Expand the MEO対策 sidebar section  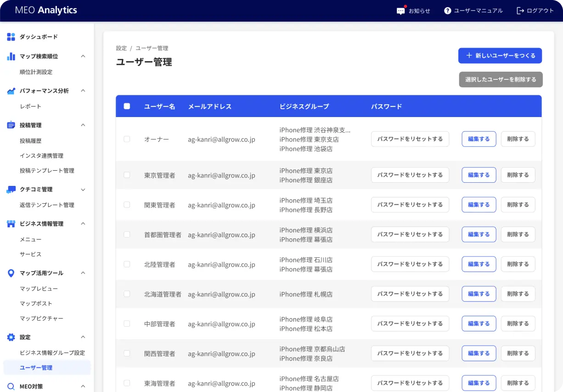coord(83,386)
